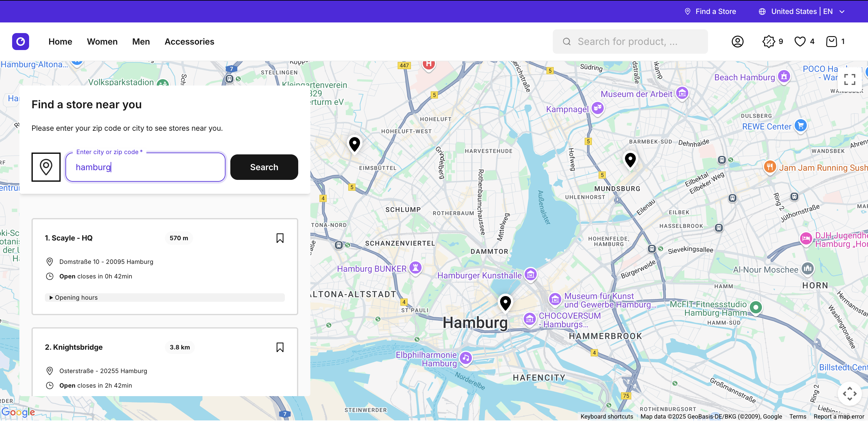Click the map camera pan control
Image resolution: width=868 pixels, height=421 pixels.
click(849, 393)
